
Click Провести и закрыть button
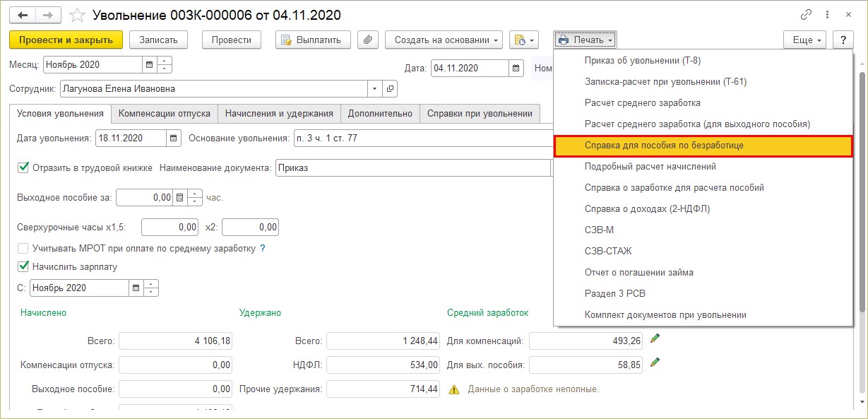click(x=66, y=40)
